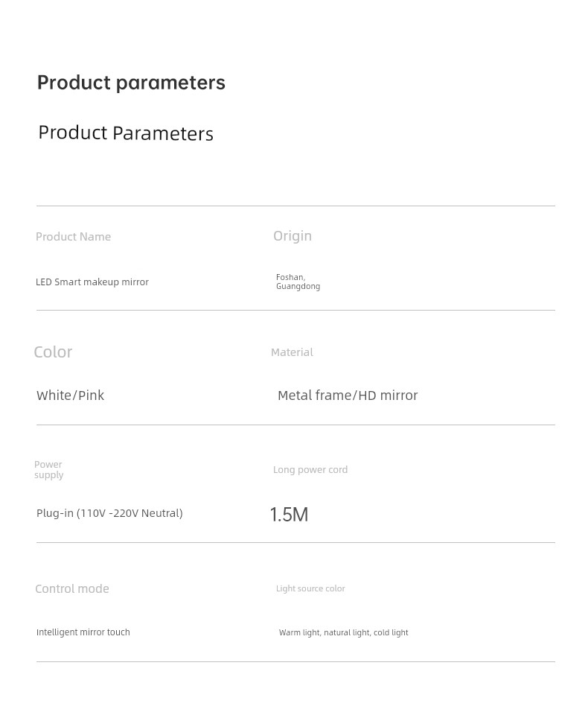Screen dimensions: 588x718
Task: Click 'Plug-in (110V -220V Neutral)' value
Action: point(109,513)
